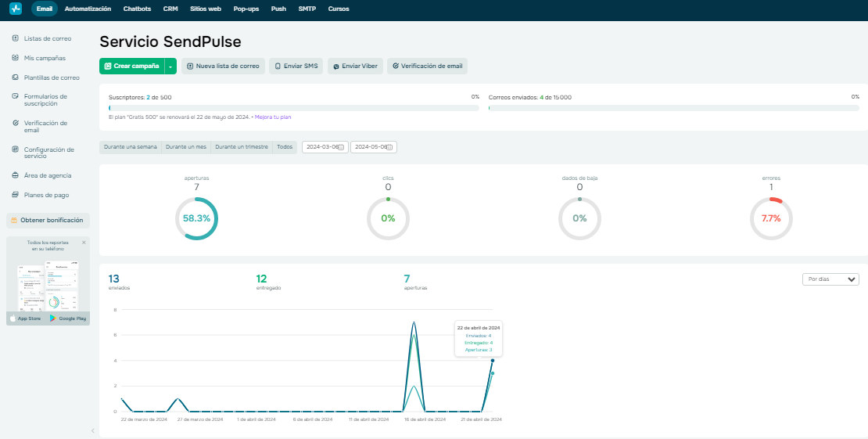Click the 22 de abril data point on the chart

[493, 361]
